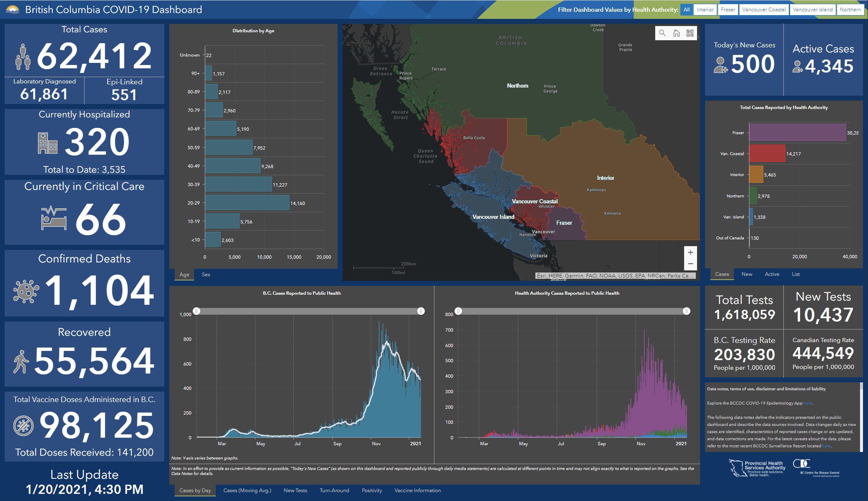
Task: Open the Positivity tab
Action: (x=372, y=491)
